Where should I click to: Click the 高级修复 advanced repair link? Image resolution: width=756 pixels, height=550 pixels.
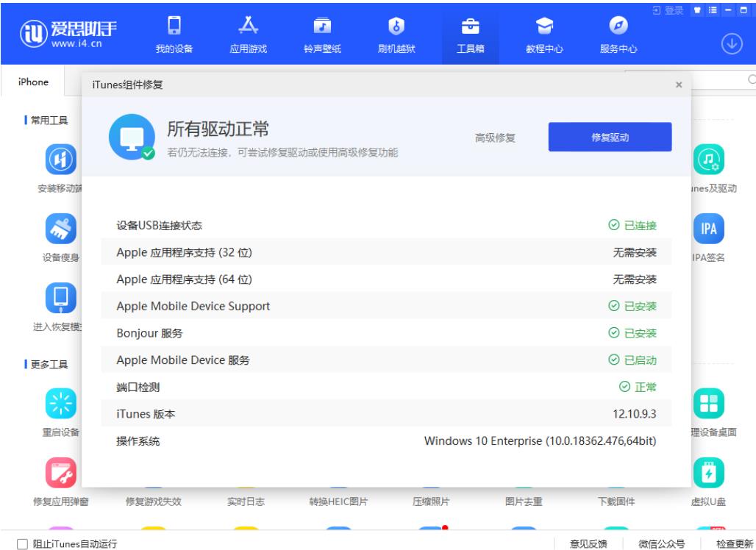point(495,137)
